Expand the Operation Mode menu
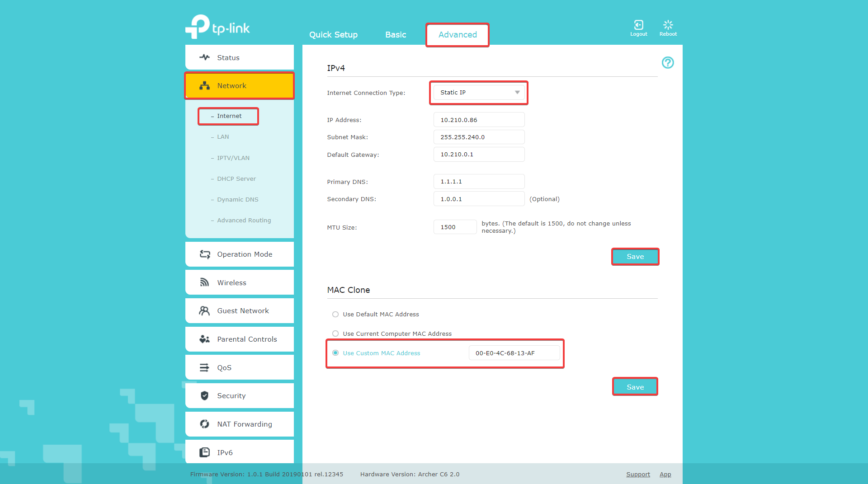The height and width of the screenshot is (484, 868). click(x=239, y=254)
